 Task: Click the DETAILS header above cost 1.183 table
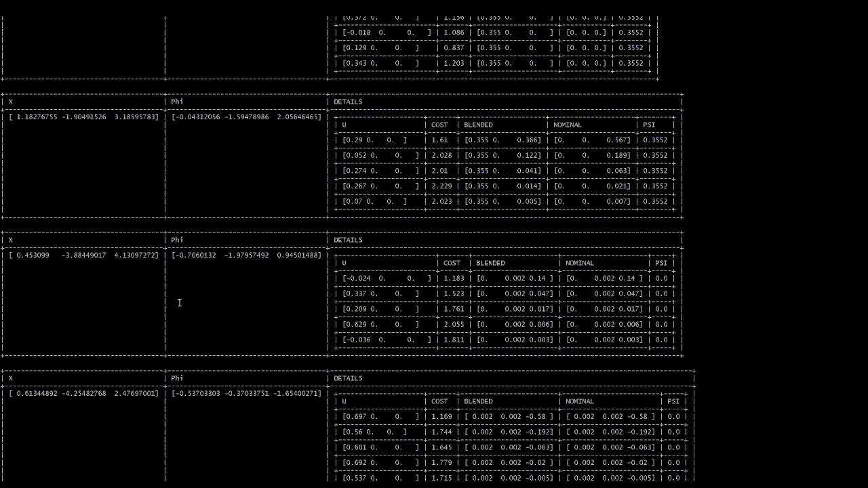[x=348, y=240]
